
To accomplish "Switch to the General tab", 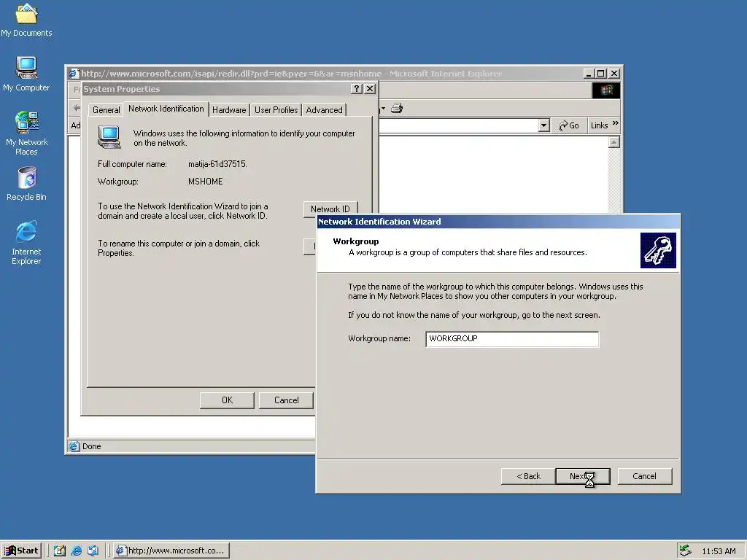I will pos(106,110).
